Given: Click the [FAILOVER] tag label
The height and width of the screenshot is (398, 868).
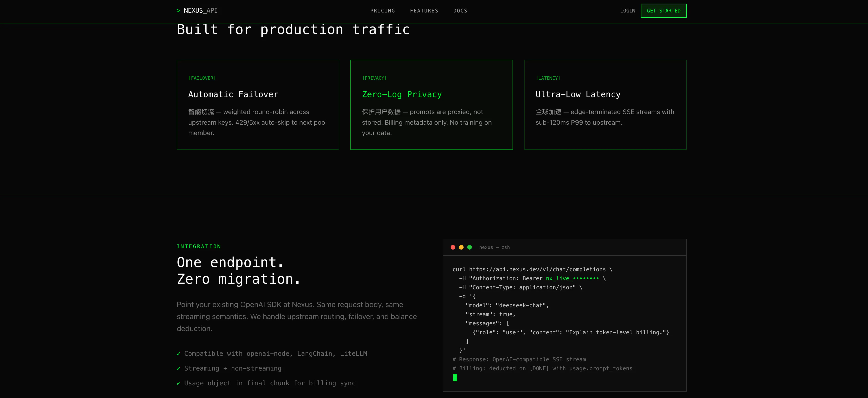Looking at the screenshot, I should 202,78.
